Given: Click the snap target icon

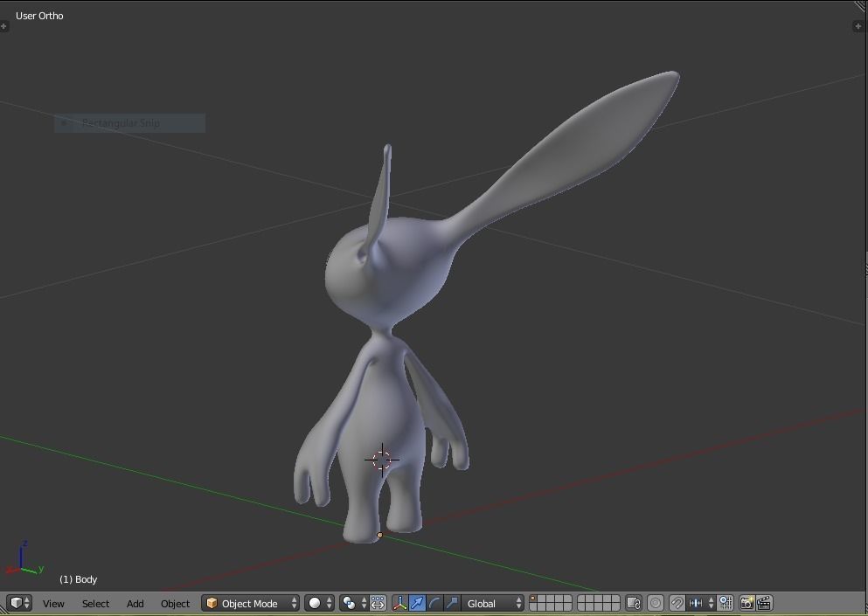Looking at the screenshot, I should [726, 603].
